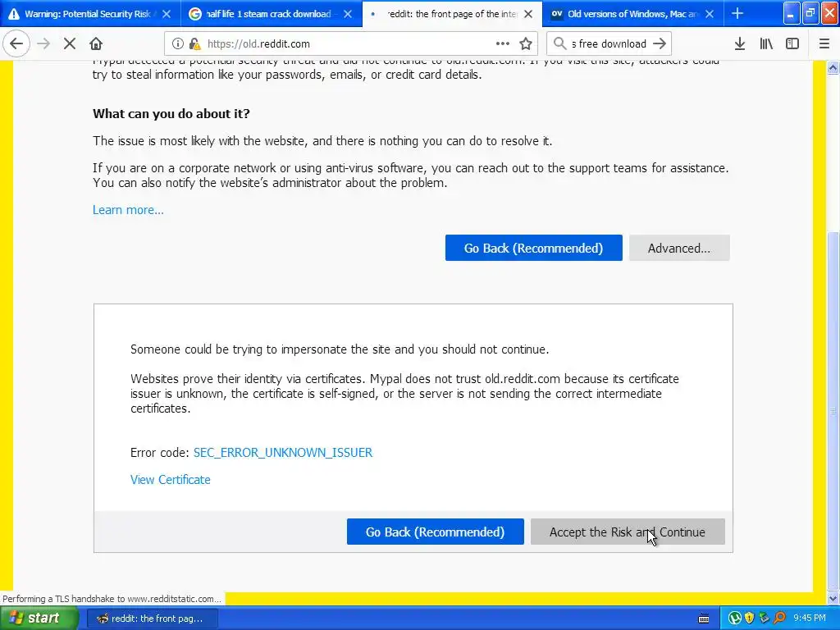Click the 'What can you do about it?' heading

click(x=171, y=113)
